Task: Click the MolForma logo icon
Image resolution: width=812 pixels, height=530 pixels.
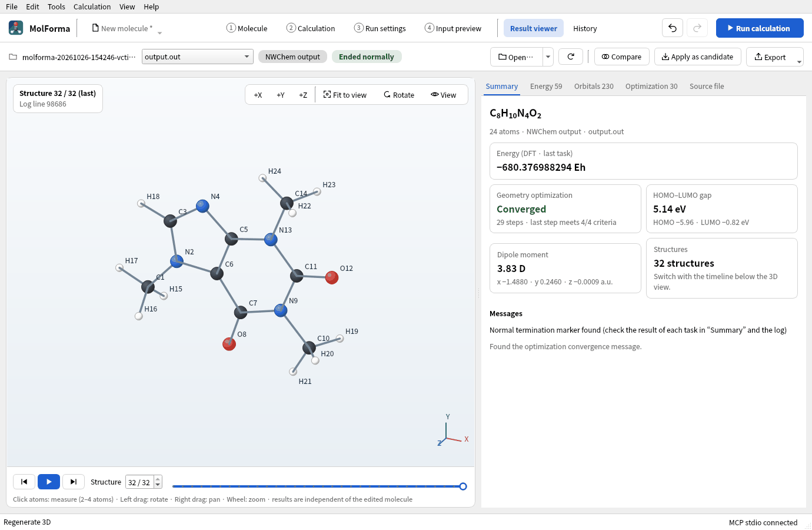Action: pos(16,28)
